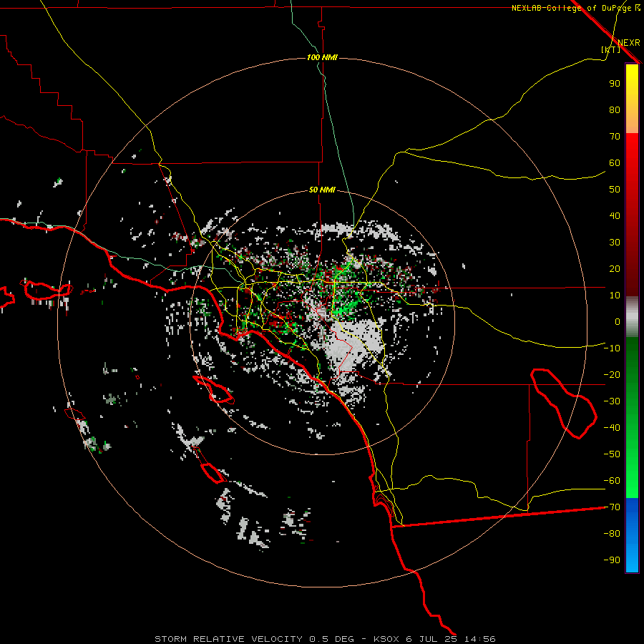Click the gray zero-velocity color bar segment
Image resolution: width=644 pixels, height=644 pixels.
point(632,317)
